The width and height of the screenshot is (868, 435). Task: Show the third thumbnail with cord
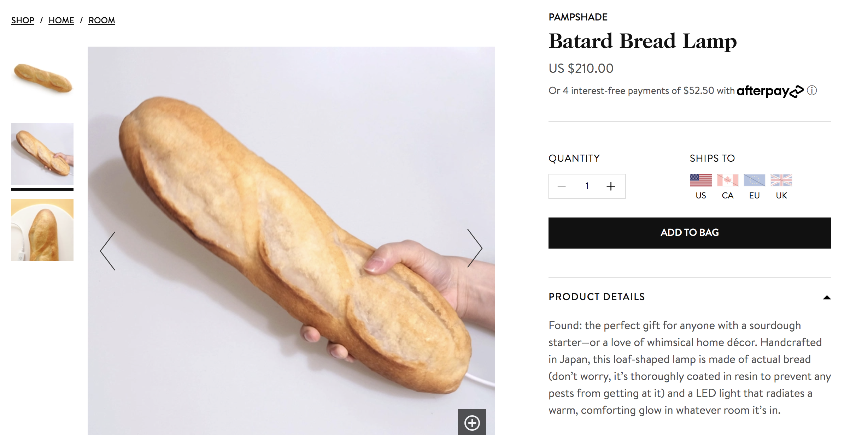tap(42, 230)
